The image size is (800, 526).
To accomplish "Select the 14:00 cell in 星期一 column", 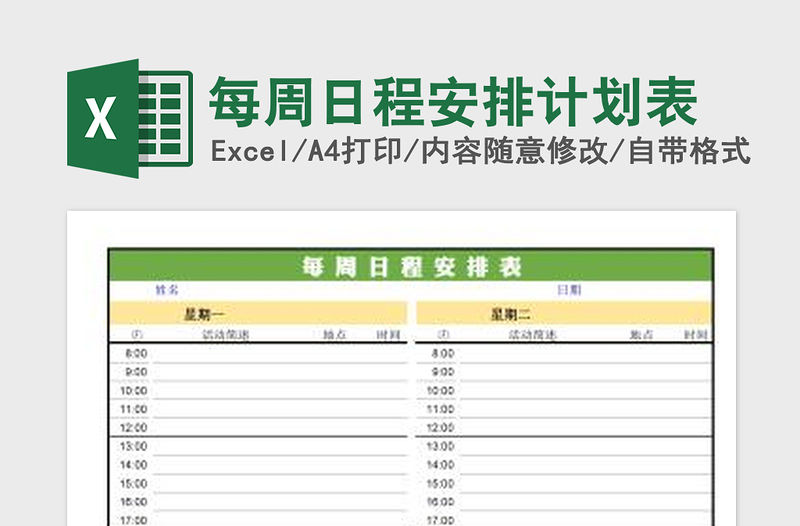I will 134,465.
